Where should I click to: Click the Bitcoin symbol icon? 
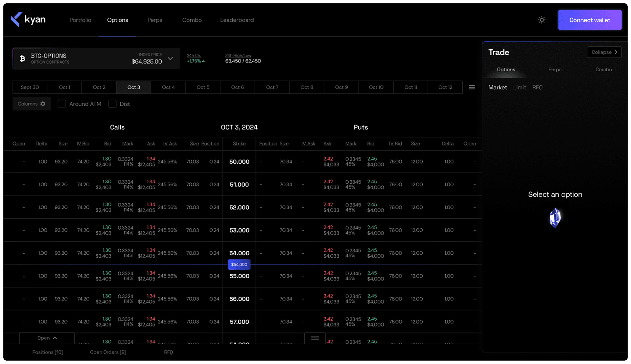click(x=22, y=58)
